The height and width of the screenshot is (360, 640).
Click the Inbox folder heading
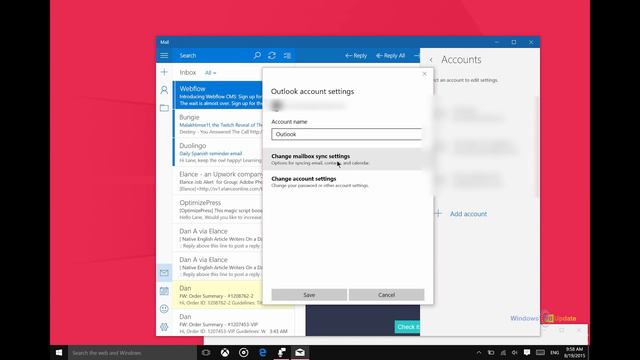188,73
